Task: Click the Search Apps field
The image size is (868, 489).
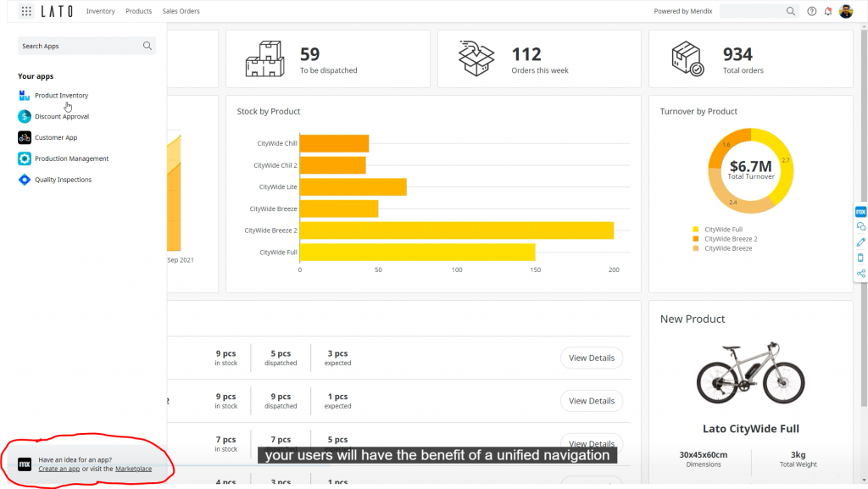Action: pos(81,46)
